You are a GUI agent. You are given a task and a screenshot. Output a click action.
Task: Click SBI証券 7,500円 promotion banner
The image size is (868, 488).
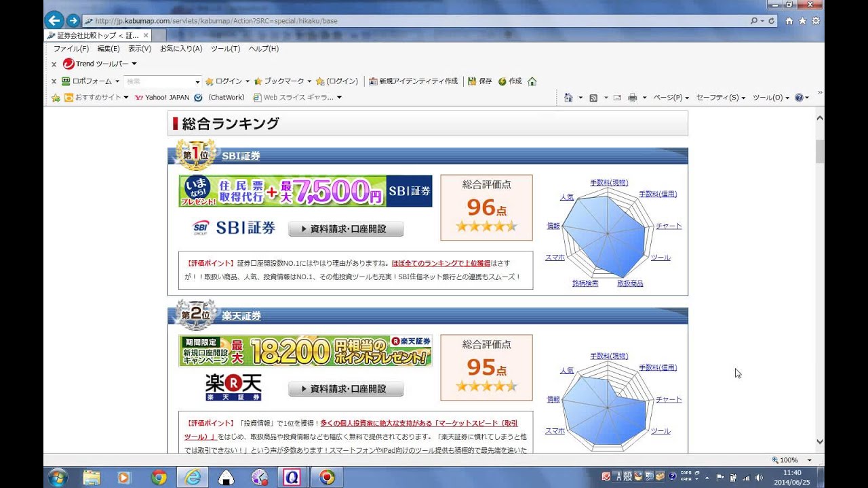(x=305, y=191)
